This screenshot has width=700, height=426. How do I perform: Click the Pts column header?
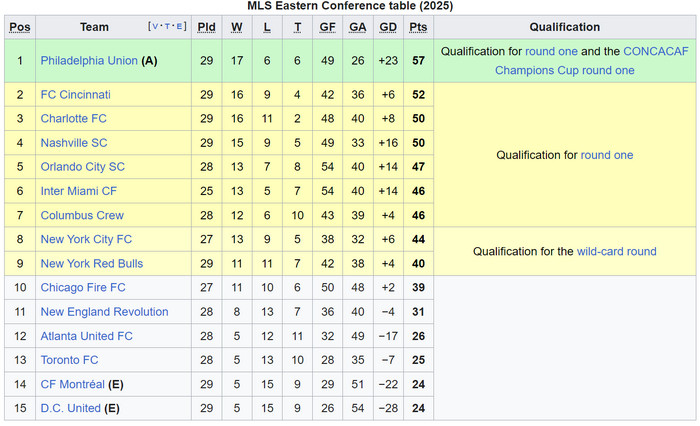[418, 27]
